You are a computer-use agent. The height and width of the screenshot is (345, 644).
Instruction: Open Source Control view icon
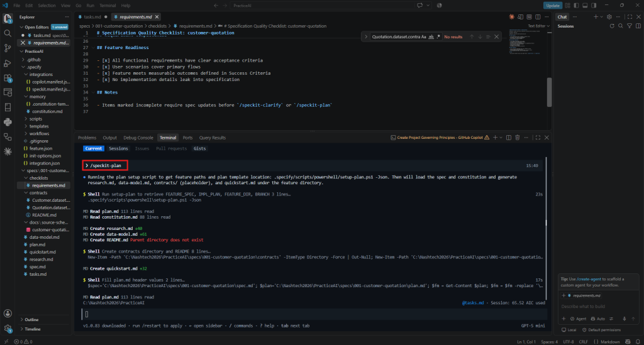tap(8, 48)
